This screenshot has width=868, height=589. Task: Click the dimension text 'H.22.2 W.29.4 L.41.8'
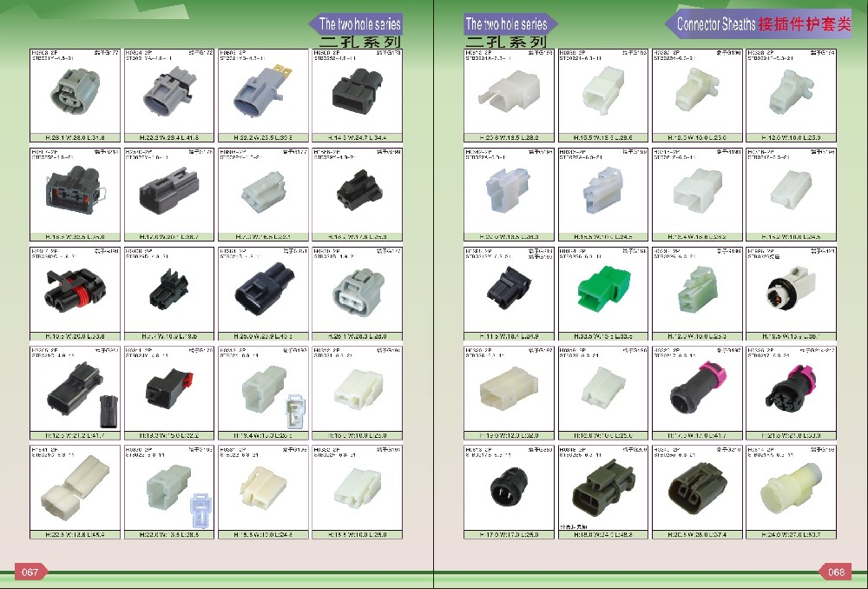coord(169,137)
